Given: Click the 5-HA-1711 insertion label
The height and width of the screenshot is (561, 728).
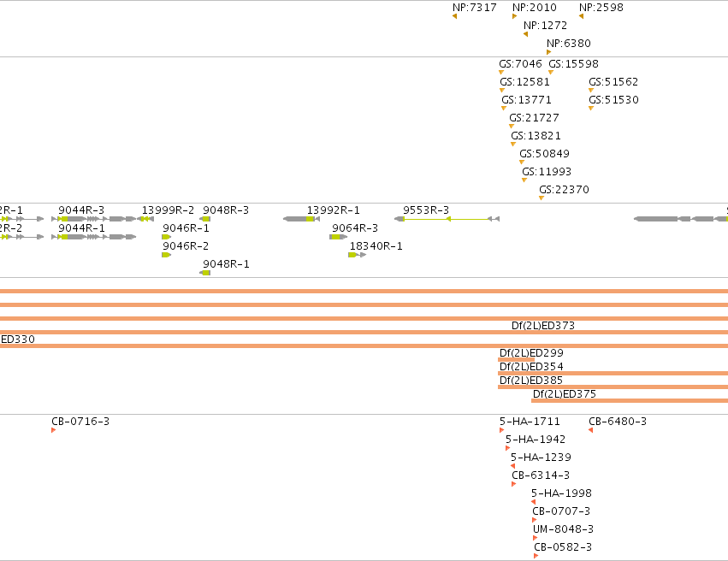Looking at the screenshot, I should [530, 422].
